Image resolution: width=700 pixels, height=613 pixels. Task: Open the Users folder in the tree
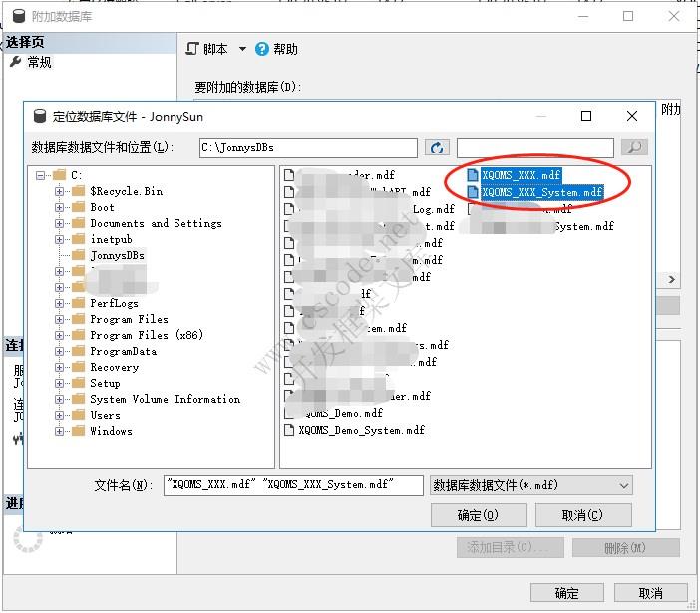coord(105,415)
